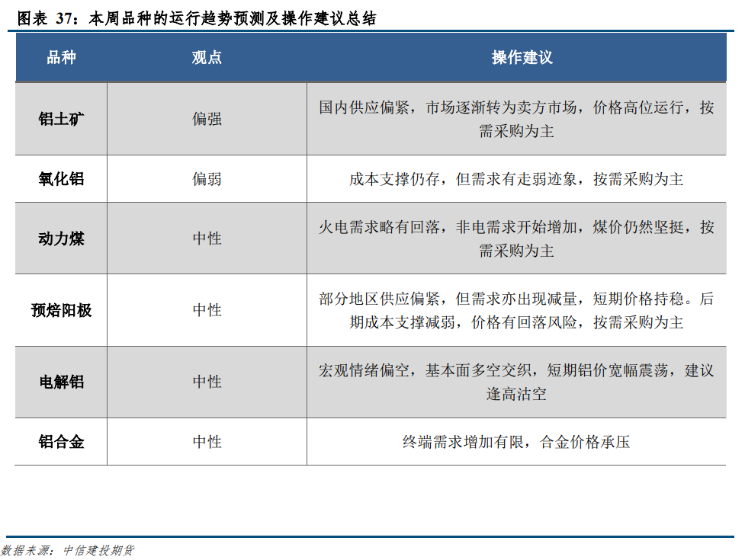Click the 中性 rating for 电解铝

click(x=206, y=382)
